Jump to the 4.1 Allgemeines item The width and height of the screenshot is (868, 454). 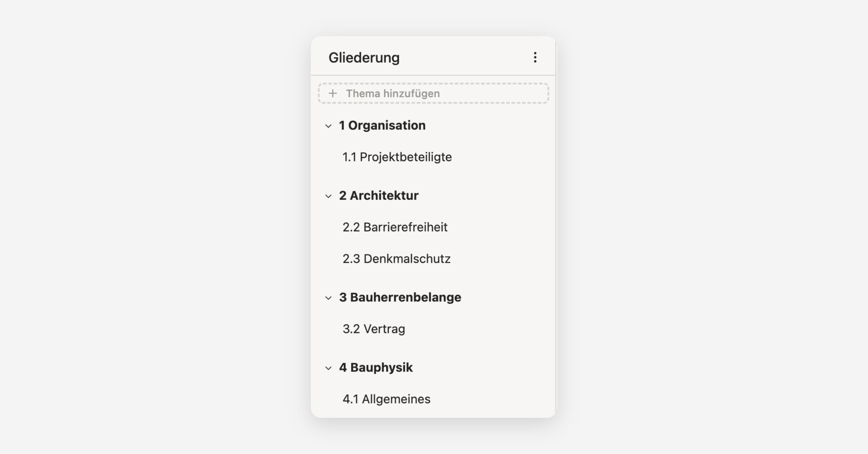click(386, 399)
